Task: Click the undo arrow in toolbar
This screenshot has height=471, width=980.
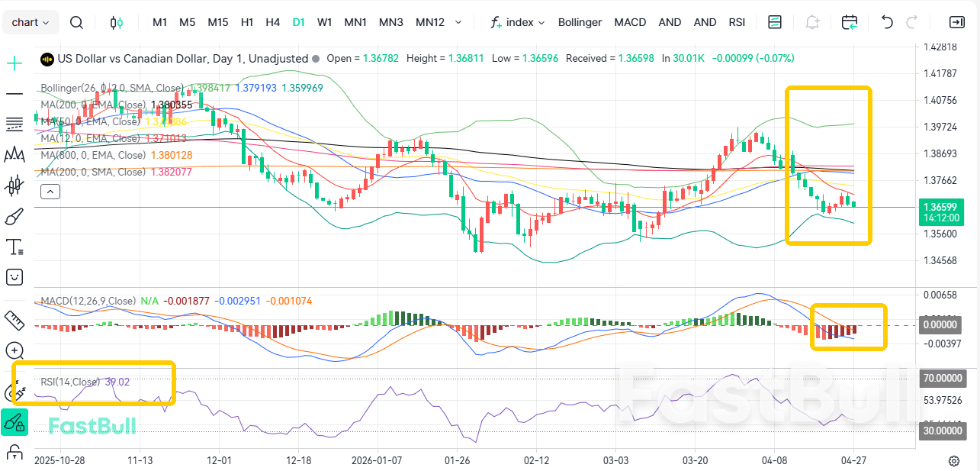Action: click(x=886, y=22)
